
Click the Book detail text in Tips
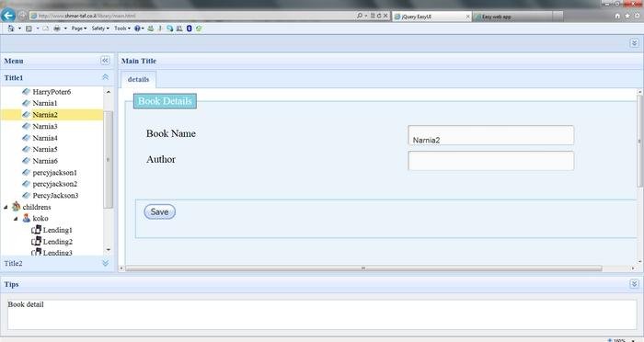click(26, 304)
